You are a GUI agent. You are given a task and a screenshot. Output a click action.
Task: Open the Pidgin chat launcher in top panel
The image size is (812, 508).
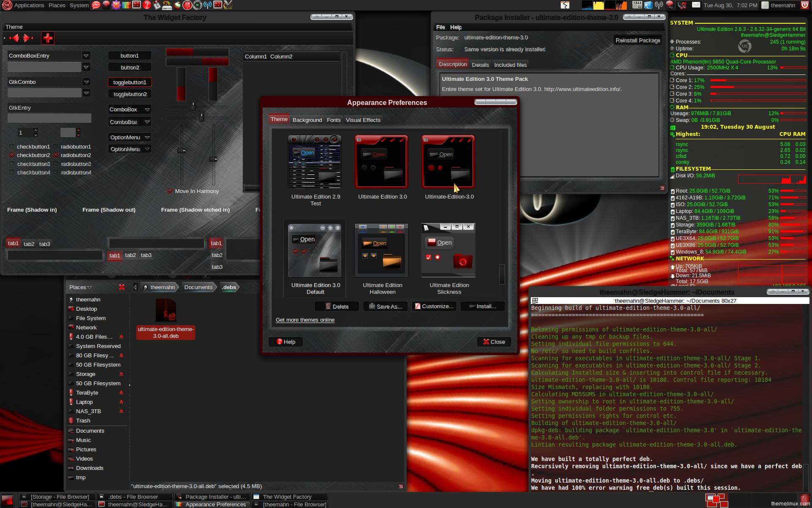96,5
